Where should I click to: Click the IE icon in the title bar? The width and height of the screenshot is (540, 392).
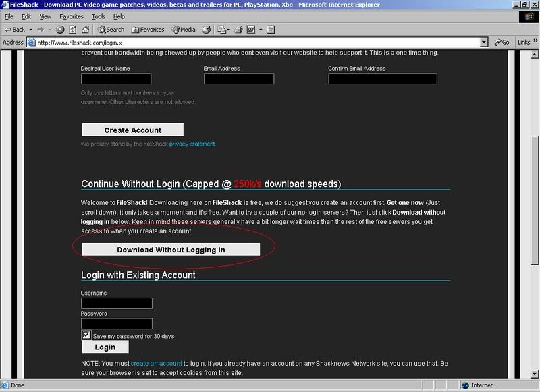[x=5, y=5]
